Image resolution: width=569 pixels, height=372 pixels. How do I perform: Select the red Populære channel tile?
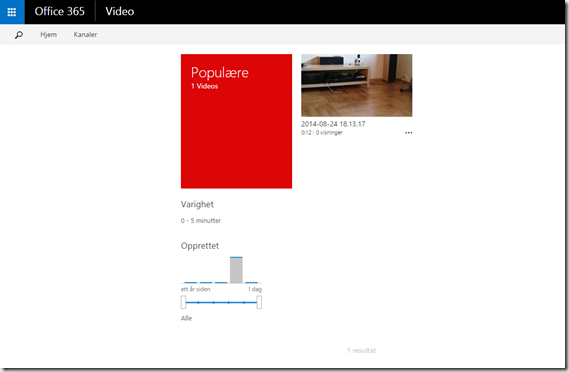point(236,121)
